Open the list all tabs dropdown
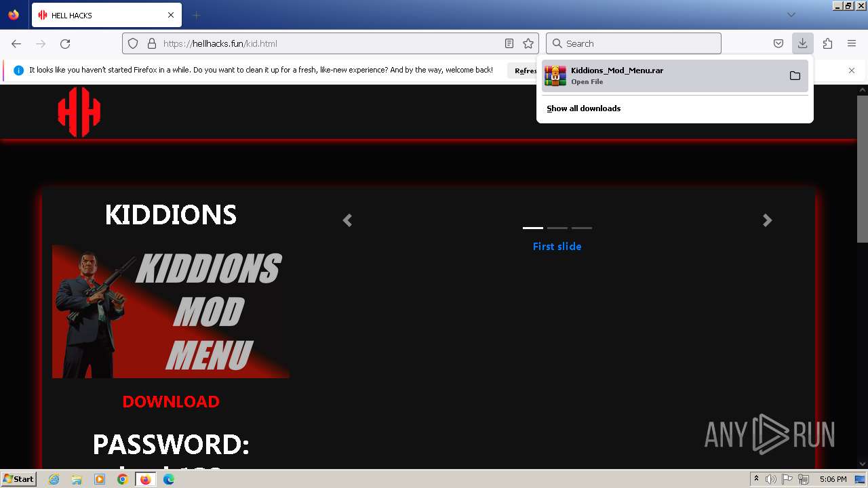This screenshot has width=868, height=488. point(791,15)
